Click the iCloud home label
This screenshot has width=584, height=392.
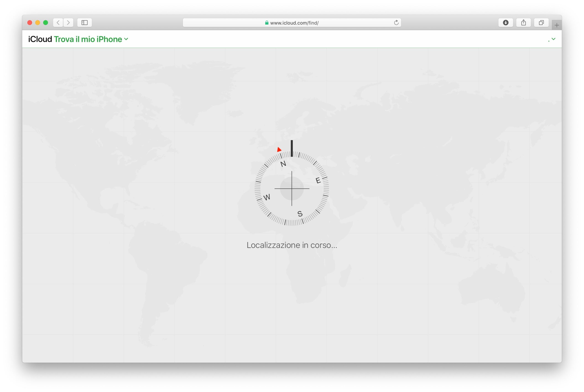(x=40, y=39)
